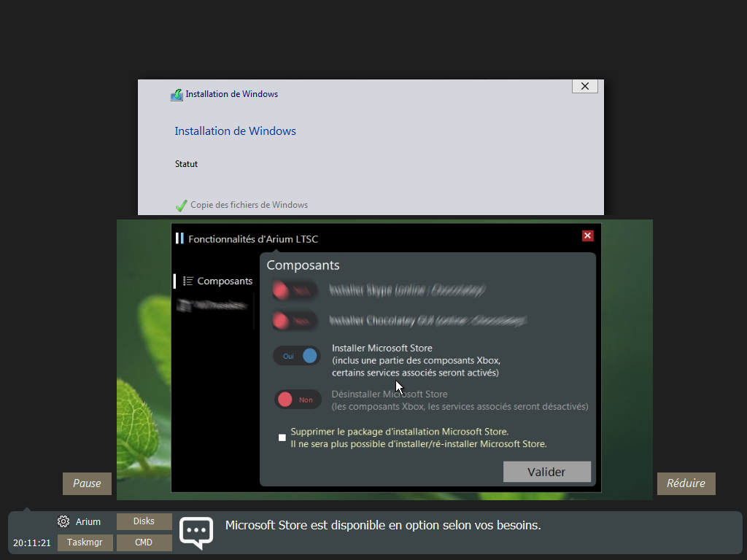Select the blurred item below Composants in sidebar
Screen dimensions: 747x560
tap(212, 306)
